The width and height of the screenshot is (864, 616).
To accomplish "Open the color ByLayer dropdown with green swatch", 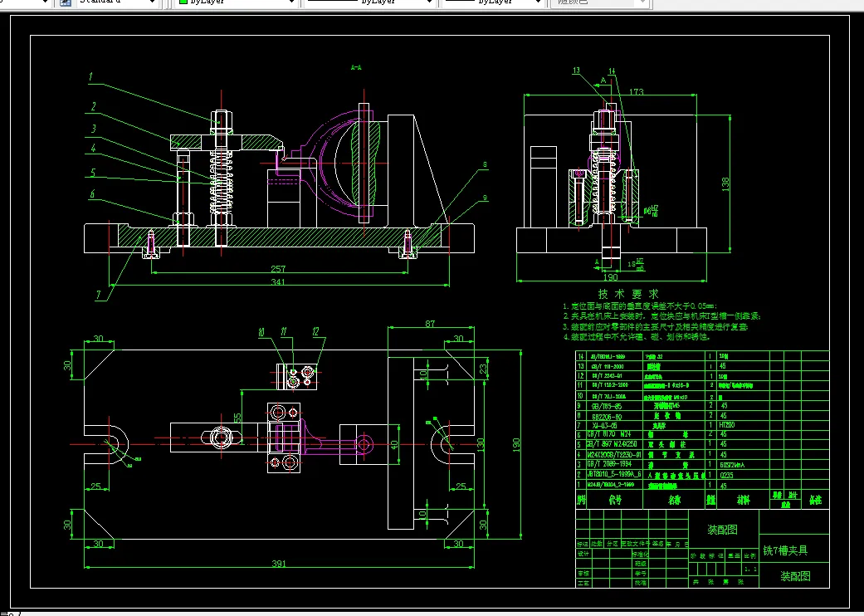I will tap(237, 2).
